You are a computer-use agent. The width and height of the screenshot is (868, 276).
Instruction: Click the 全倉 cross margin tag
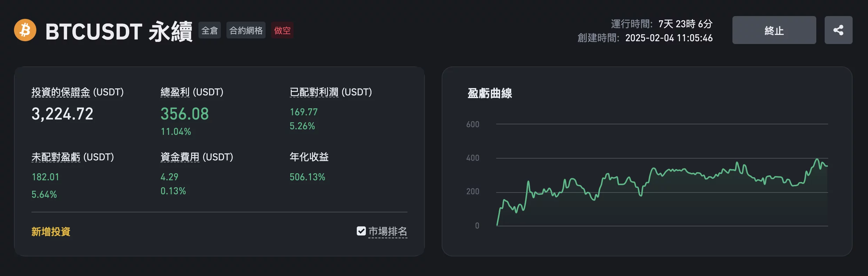210,30
